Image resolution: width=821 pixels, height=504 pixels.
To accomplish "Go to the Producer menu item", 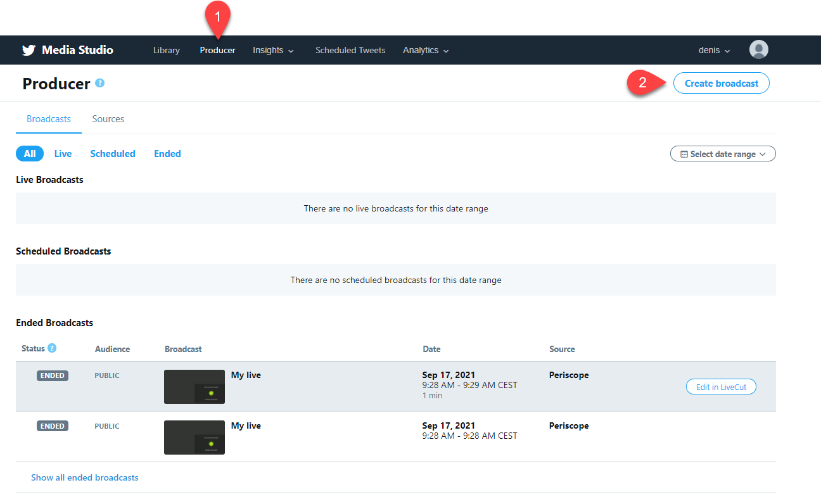I will pos(217,50).
